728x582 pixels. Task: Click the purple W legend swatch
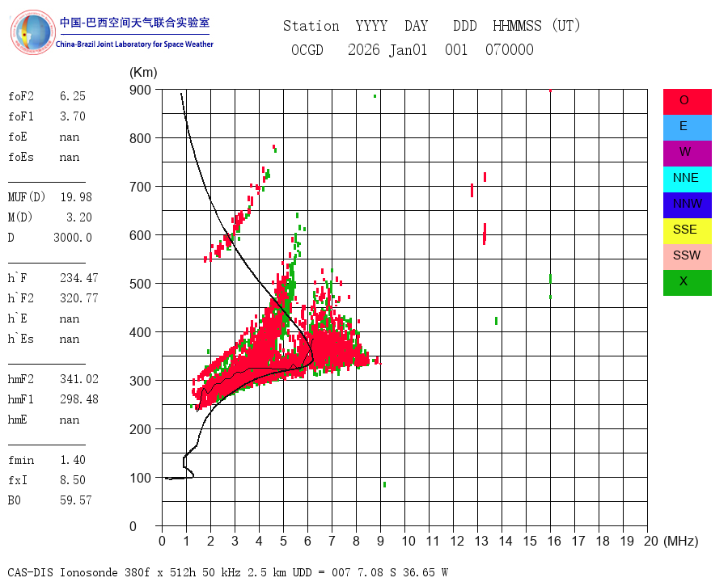[687, 153]
